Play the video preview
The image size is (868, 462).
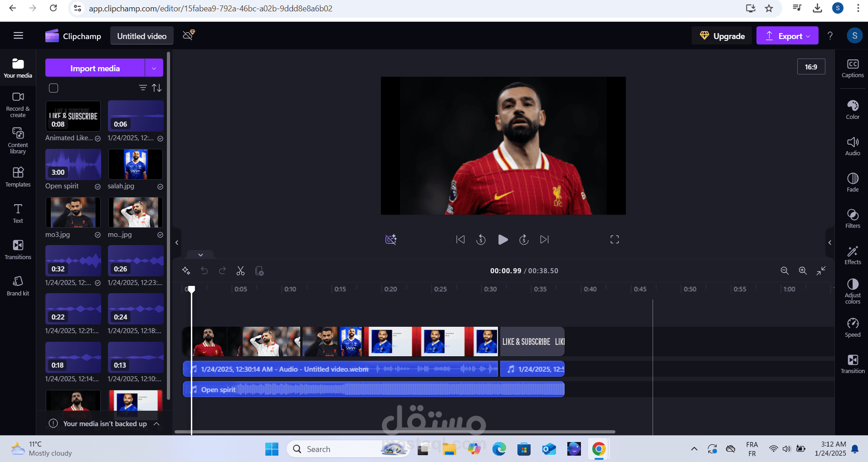tap(502, 239)
